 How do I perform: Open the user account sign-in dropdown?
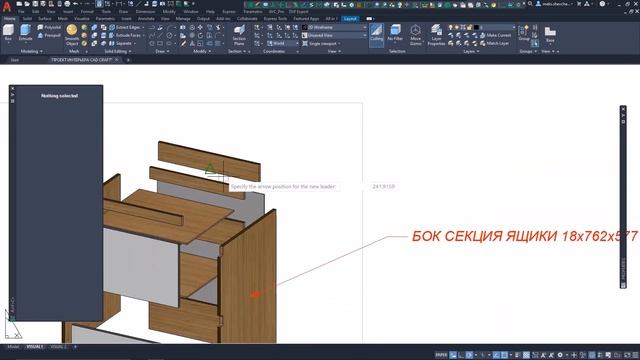(554, 4)
